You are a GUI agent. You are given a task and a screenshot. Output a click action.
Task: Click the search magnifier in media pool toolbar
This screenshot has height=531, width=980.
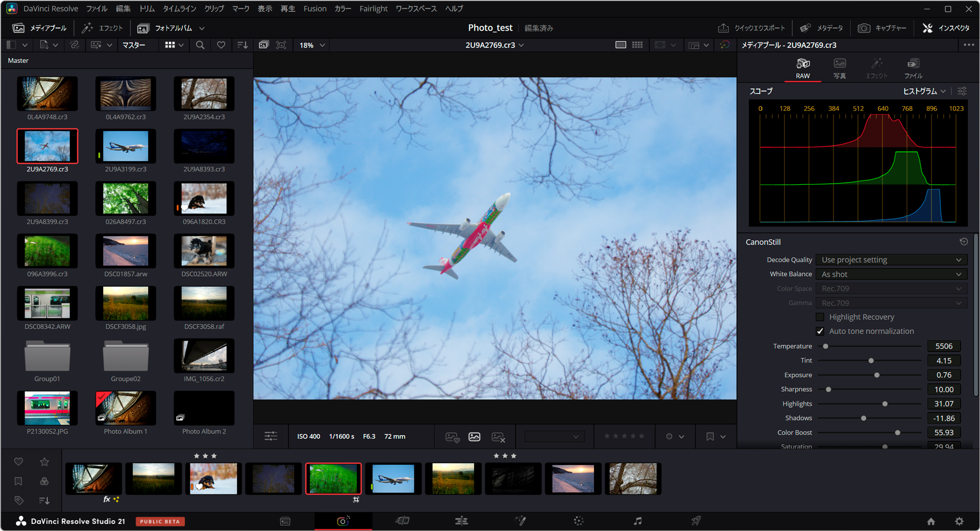(200, 45)
